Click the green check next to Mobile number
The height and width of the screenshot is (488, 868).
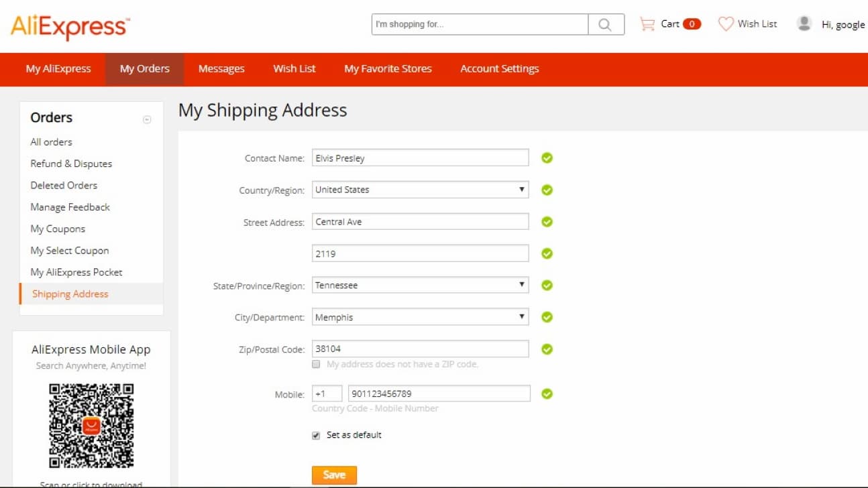(547, 393)
